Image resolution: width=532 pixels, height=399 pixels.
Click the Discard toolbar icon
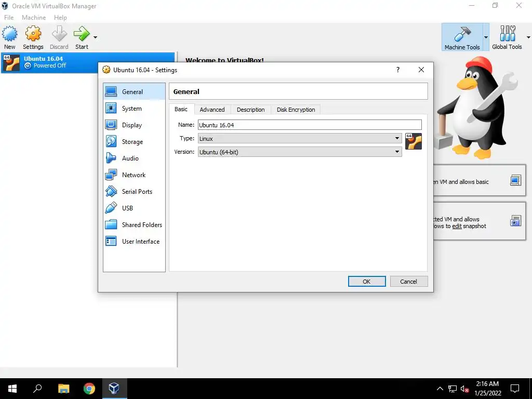(x=59, y=34)
